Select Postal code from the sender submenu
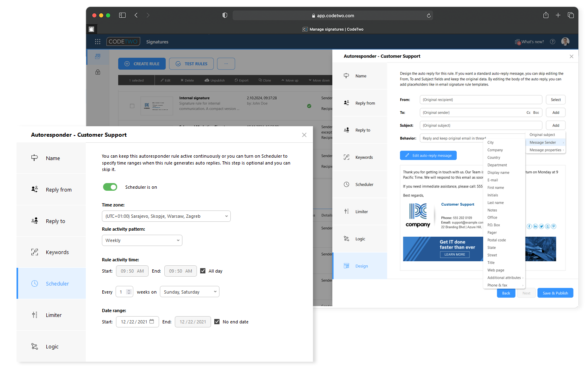The image size is (588, 371). [497, 240]
